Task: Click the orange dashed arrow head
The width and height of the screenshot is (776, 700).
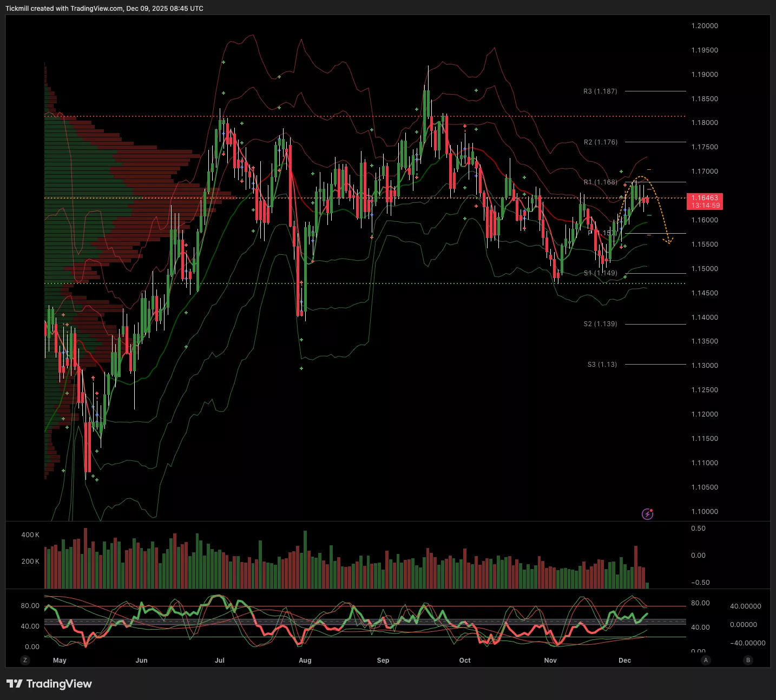Action: click(x=669, y=241)
